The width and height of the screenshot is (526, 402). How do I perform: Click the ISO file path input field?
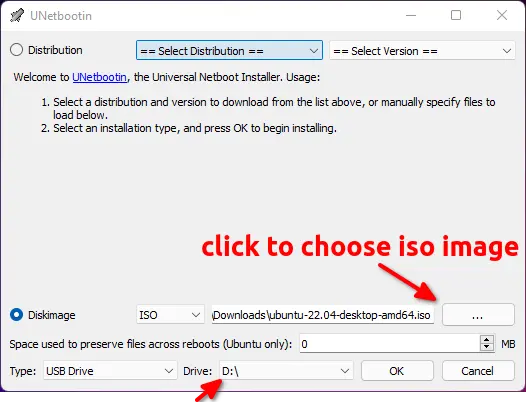323,315
